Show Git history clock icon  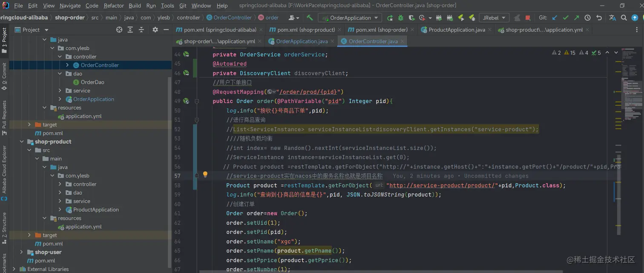point(588,18)
